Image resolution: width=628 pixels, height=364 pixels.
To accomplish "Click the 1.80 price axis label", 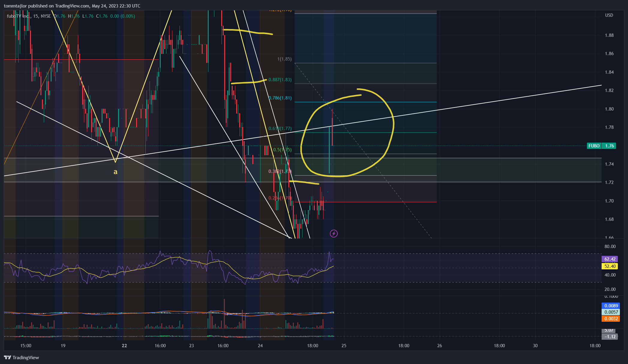I will [x=609, y=109].
